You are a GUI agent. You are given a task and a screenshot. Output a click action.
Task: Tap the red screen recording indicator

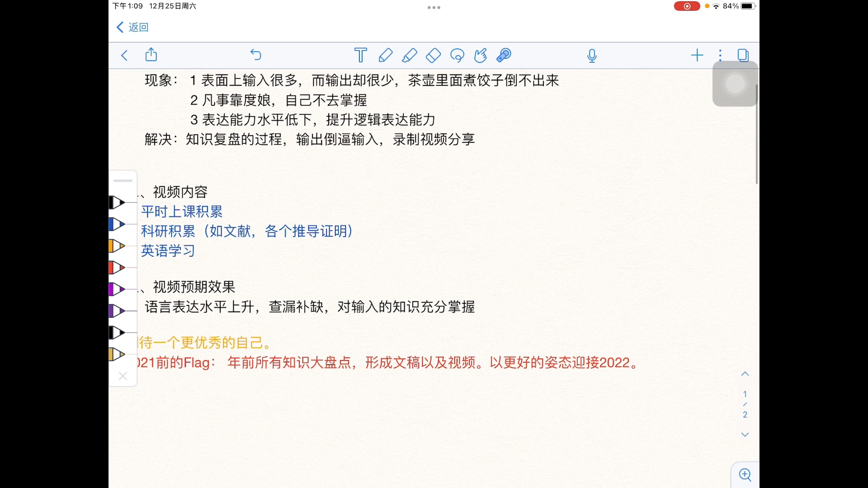click(687, 6)
